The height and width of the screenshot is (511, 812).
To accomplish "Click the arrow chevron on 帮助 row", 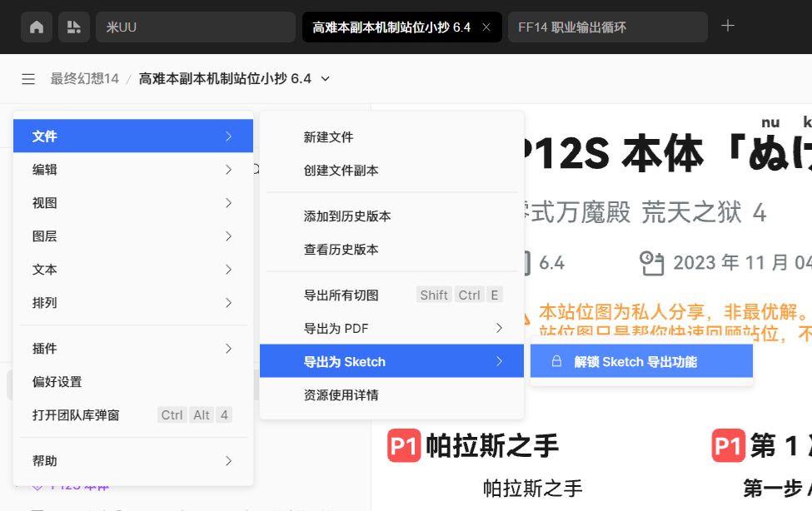I will 228,461.
